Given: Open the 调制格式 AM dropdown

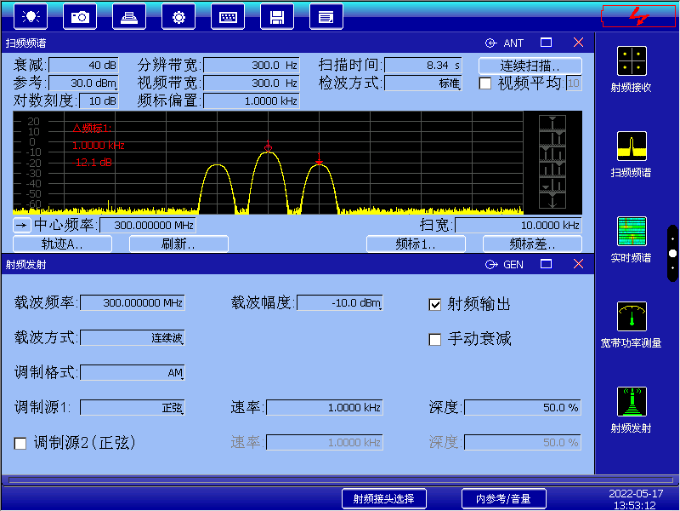Looking at the screenshot, I should coord(133,373).
